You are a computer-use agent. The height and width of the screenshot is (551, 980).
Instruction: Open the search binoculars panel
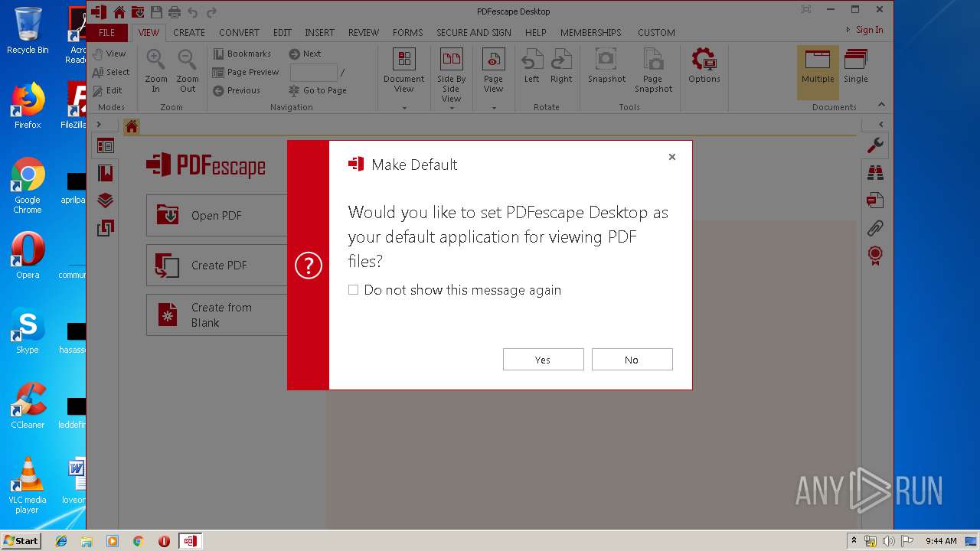click(x=875, y=173)
